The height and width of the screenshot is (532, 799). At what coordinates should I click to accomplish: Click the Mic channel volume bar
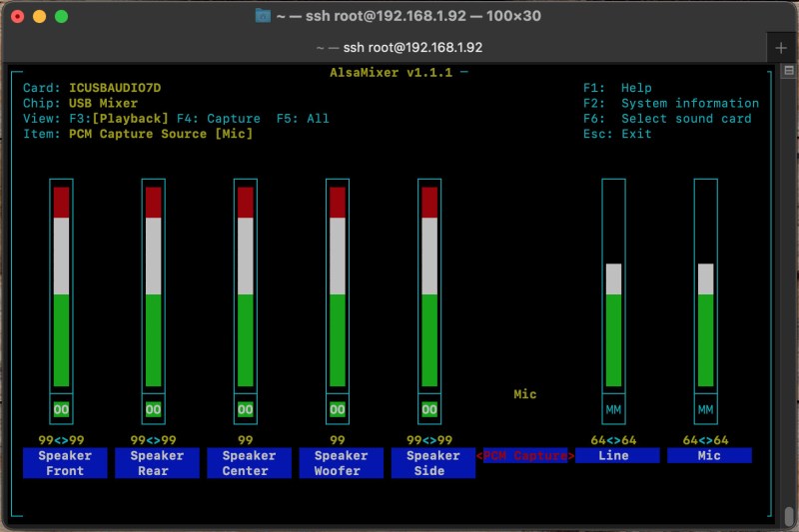tap(706, 286)
